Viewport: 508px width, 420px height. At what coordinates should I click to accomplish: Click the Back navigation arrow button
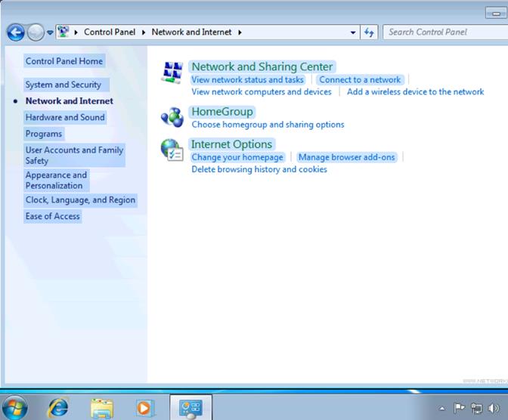[x=16, y=32]
